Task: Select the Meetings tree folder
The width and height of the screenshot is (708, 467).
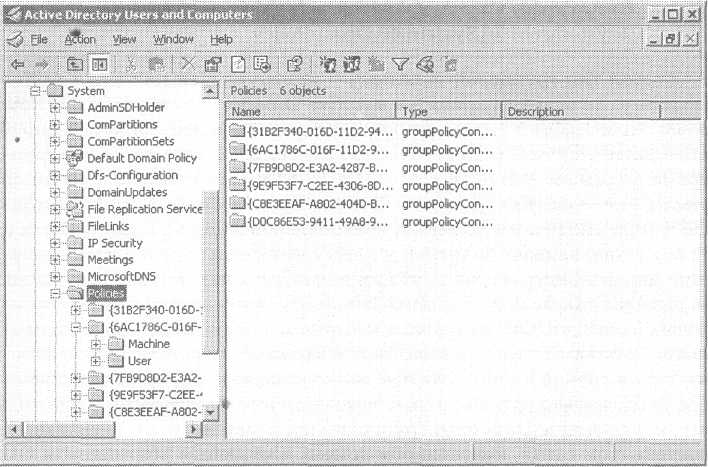Action: point(110,260)
